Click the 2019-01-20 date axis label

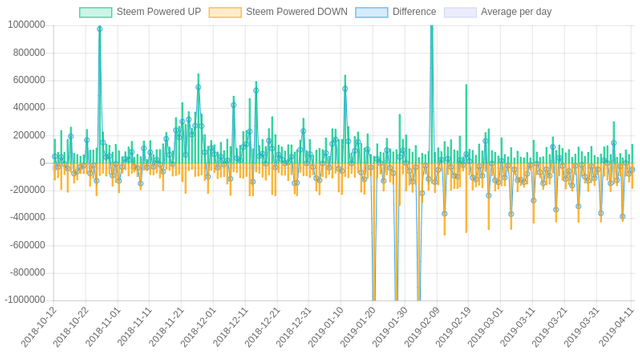(358, 327)
